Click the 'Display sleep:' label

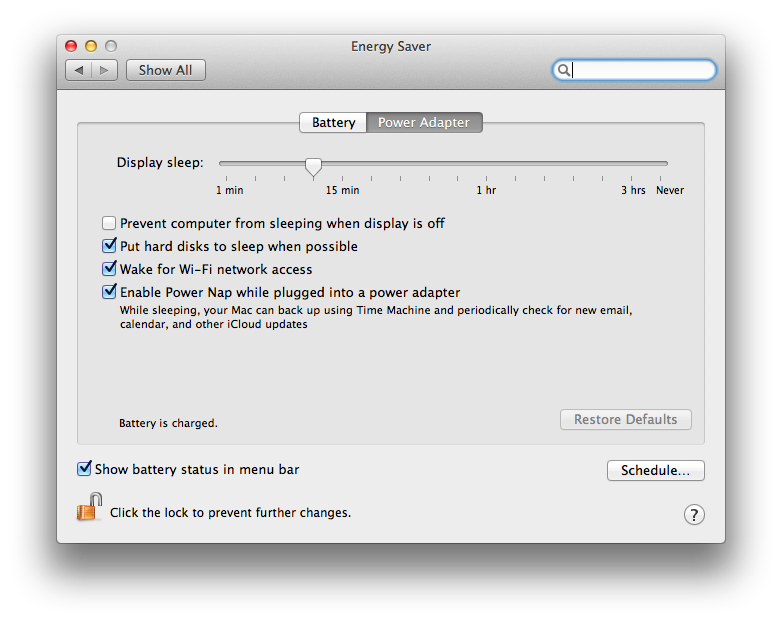[x=160, y=163]
